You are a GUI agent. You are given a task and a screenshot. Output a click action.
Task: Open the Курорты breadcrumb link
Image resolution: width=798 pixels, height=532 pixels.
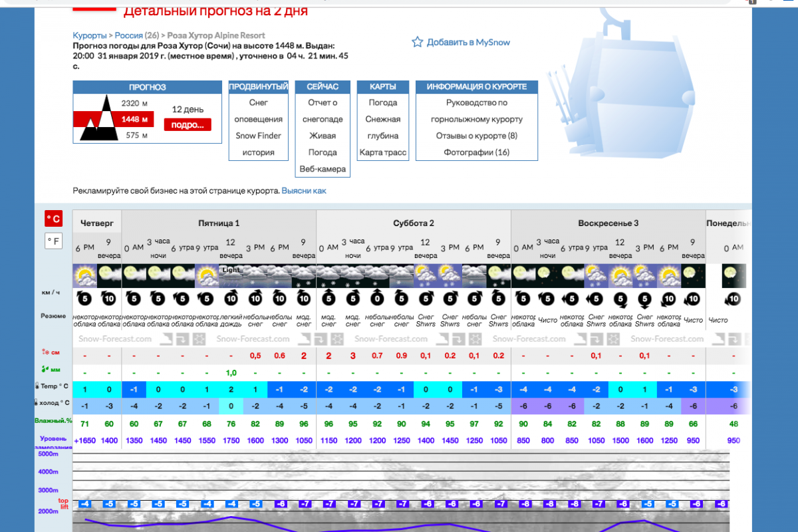90,35
